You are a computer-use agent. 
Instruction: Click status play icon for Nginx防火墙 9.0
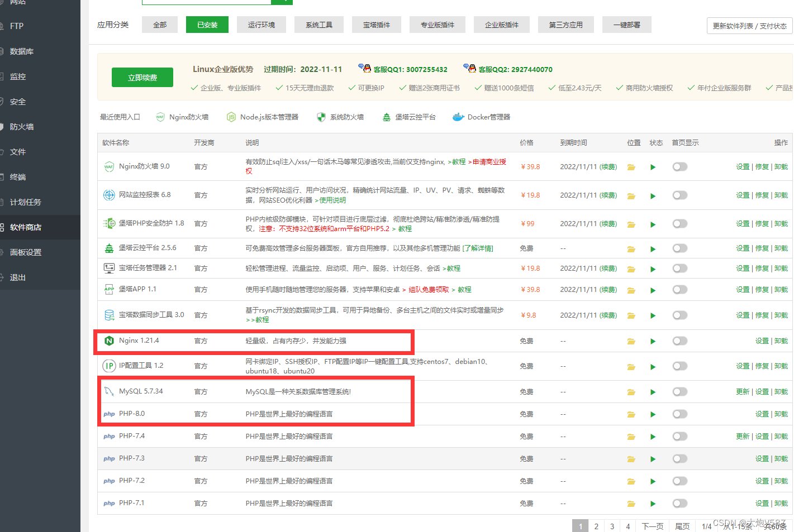(653, 167)
